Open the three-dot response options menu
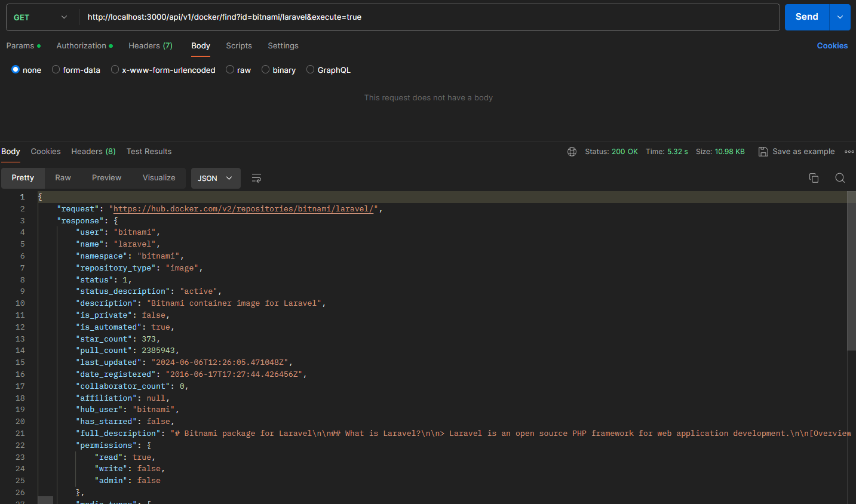 click(849, 152)
